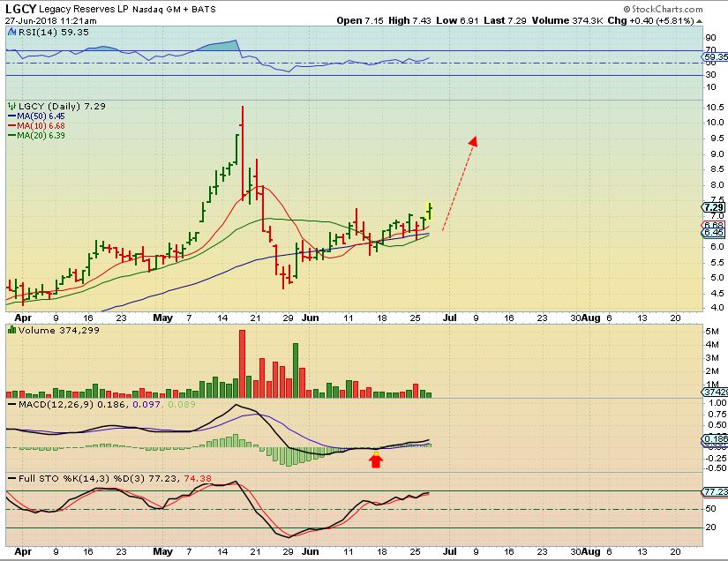
Task: Click the High 7.43 value in the header
Action: (409, 21)
